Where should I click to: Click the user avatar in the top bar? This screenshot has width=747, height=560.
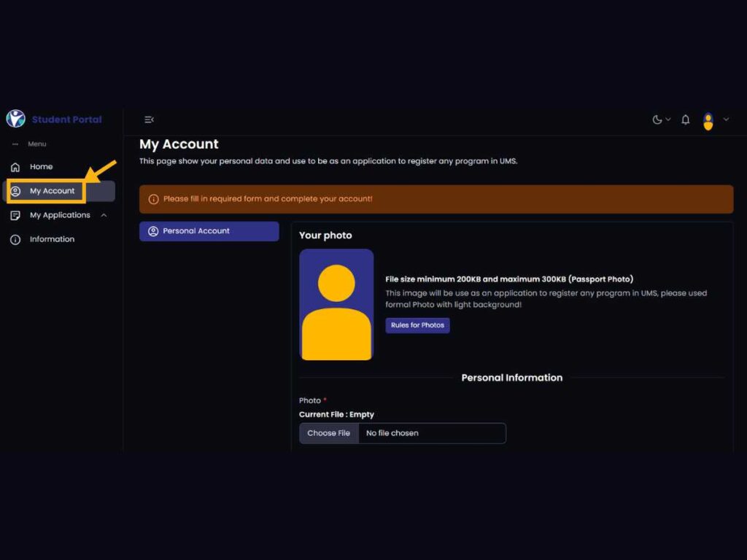(708, 121)
